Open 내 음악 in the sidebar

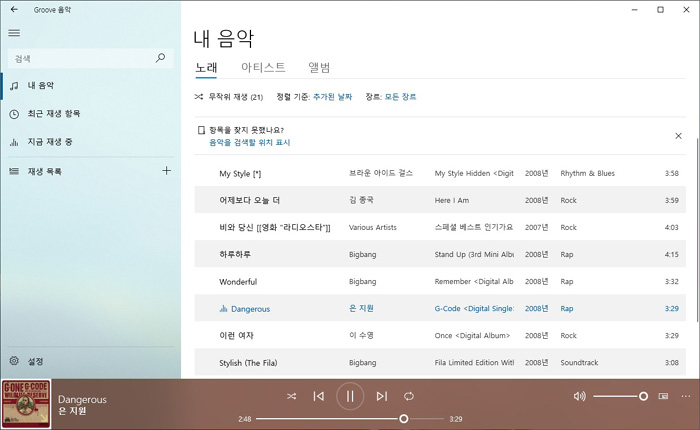[91, 85]
